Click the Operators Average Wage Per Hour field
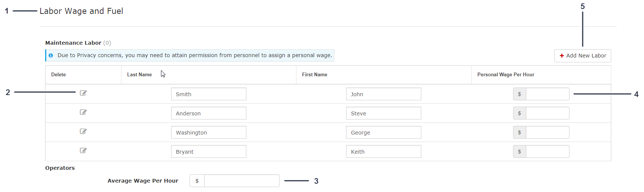 [241, 181]
